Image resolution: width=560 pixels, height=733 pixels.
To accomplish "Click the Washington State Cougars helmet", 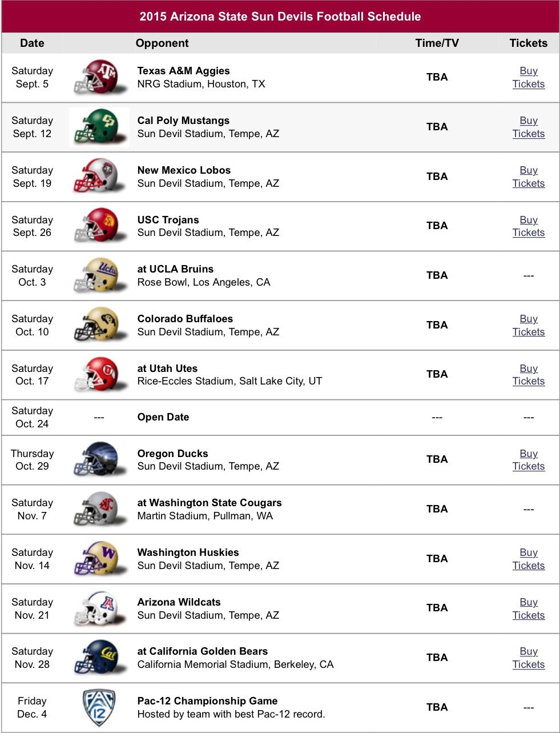I will coord(100,508).
